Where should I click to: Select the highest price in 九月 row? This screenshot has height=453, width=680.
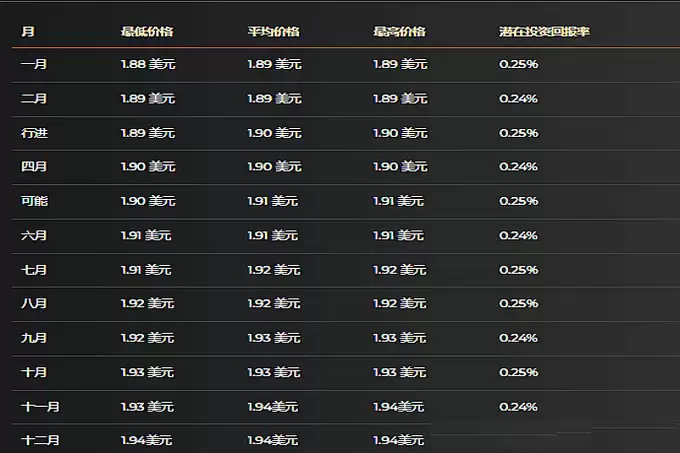coord(400,338)
